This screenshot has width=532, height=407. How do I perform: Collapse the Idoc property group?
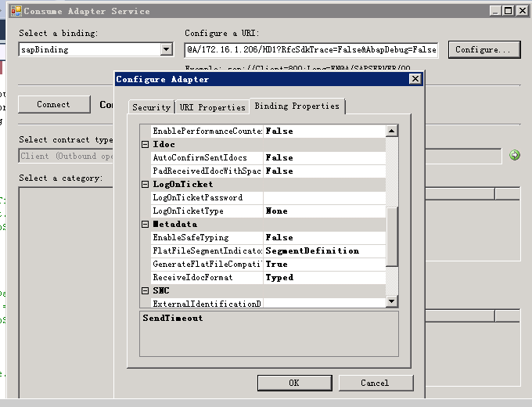[x=146, y=145]
